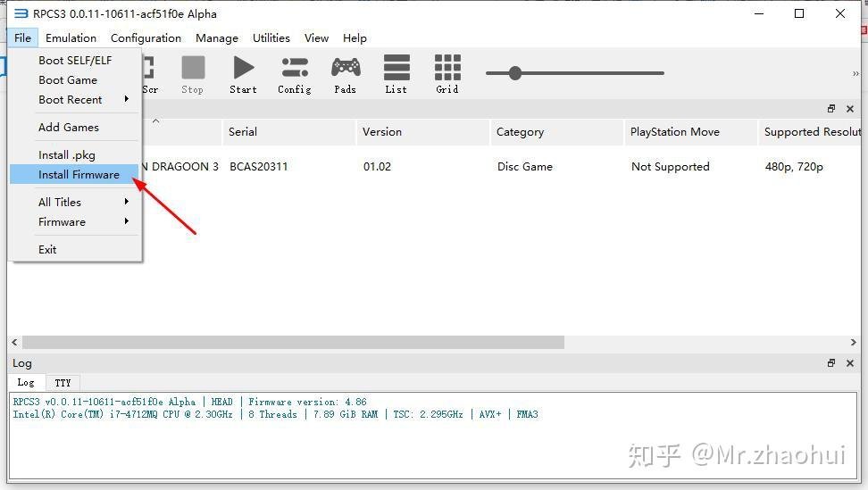The height and width of the screenshot is (490, 868).
Task: Switch to List view
Action: pyautogui.click(x=396, y=73)
